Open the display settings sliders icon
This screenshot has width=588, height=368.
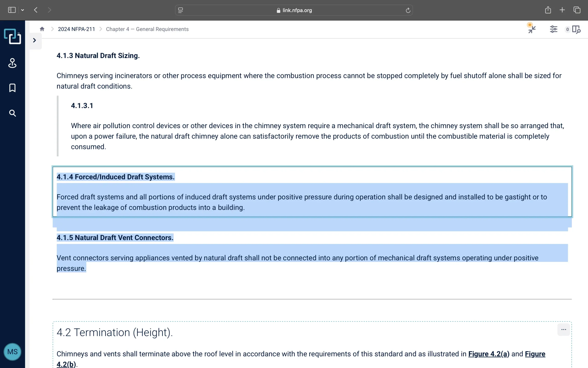[x=554, y=29]
